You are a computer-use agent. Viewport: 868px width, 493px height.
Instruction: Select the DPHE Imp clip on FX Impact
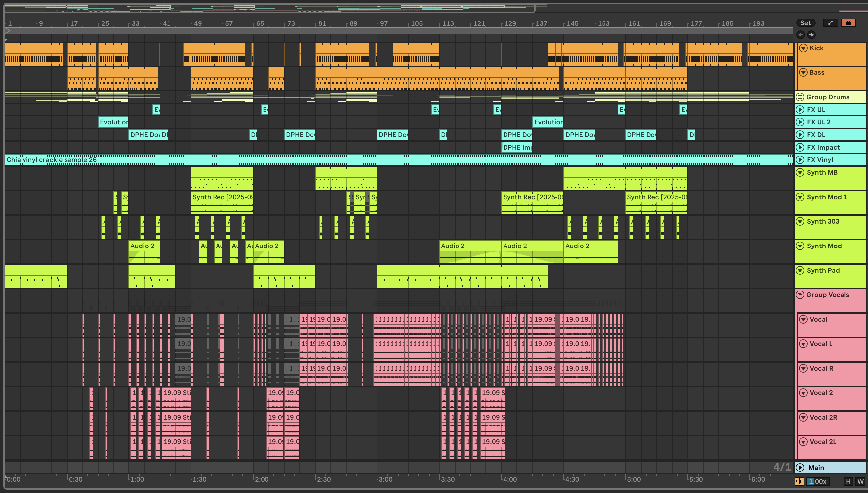click(517, 147)
